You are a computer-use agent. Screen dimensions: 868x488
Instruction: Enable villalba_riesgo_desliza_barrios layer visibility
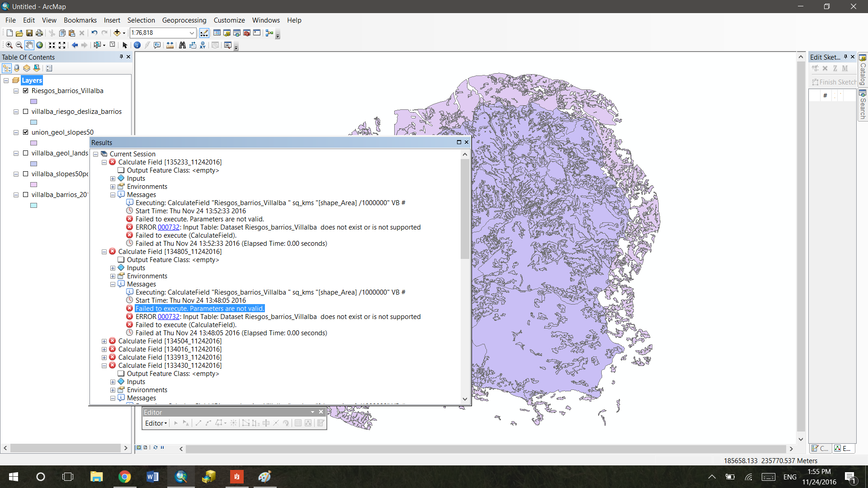(x=26, y=112)
